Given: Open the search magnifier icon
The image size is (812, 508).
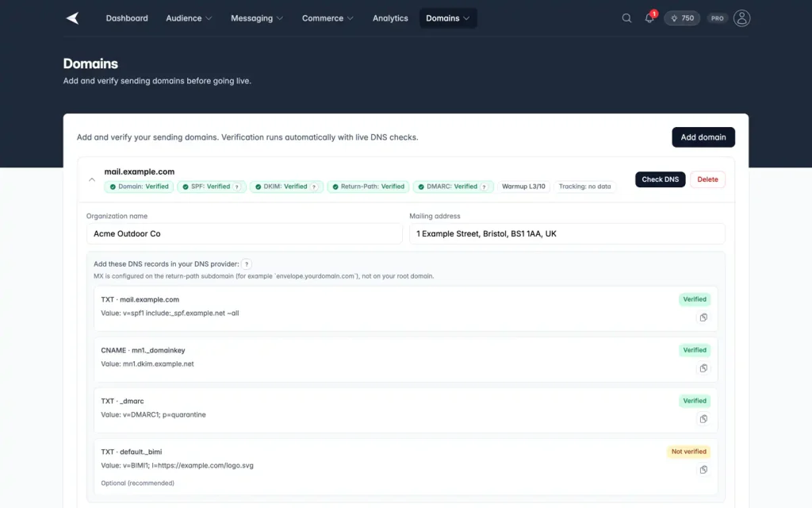Looking at the screenshot, I should click(x=626, y=18).
